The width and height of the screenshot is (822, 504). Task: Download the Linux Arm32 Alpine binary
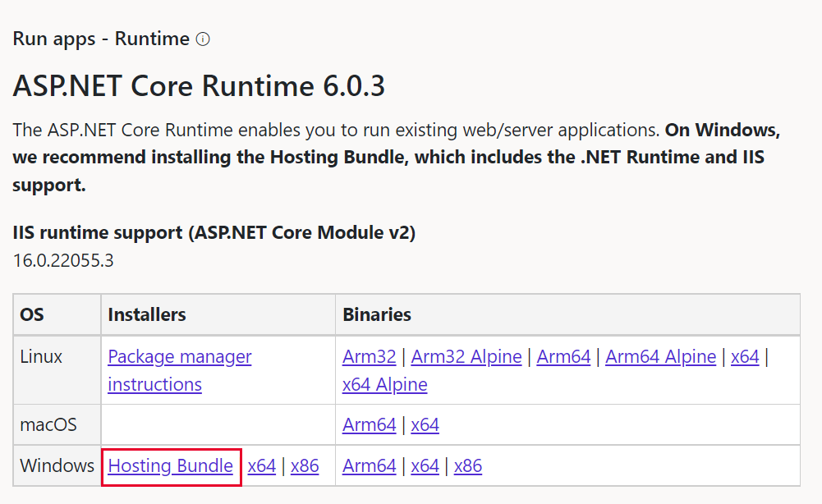[466, 356]
